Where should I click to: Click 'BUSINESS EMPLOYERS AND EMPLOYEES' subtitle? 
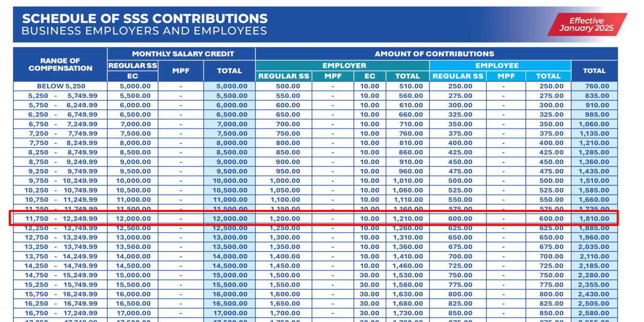tap(144, 31)
